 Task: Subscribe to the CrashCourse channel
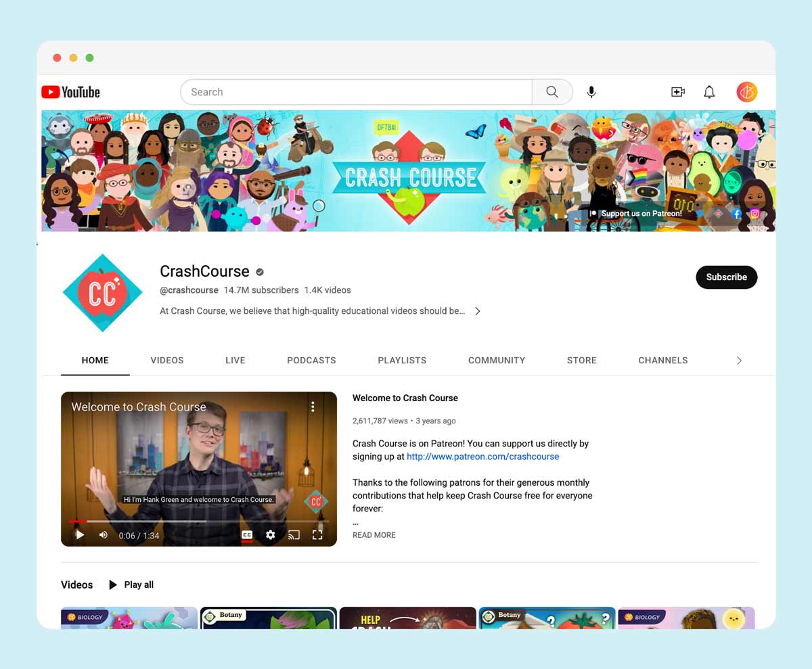(x=726, y=277)
